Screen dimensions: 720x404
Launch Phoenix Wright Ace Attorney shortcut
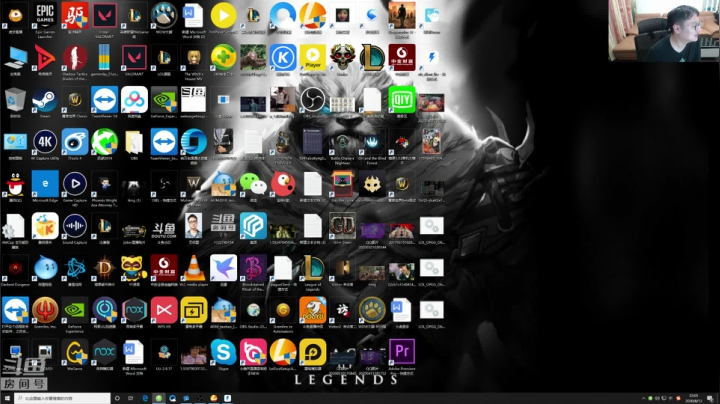coord(105,184)
